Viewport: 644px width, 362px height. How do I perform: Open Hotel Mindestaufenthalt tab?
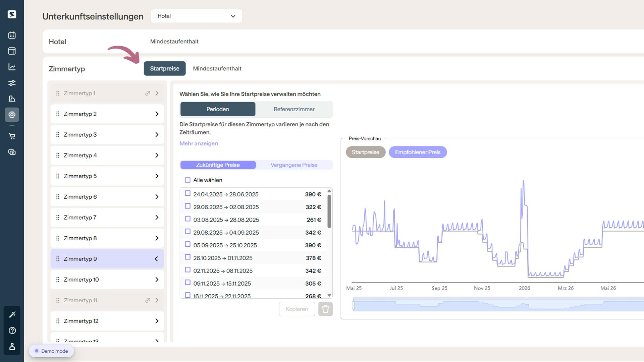(174, 42)
